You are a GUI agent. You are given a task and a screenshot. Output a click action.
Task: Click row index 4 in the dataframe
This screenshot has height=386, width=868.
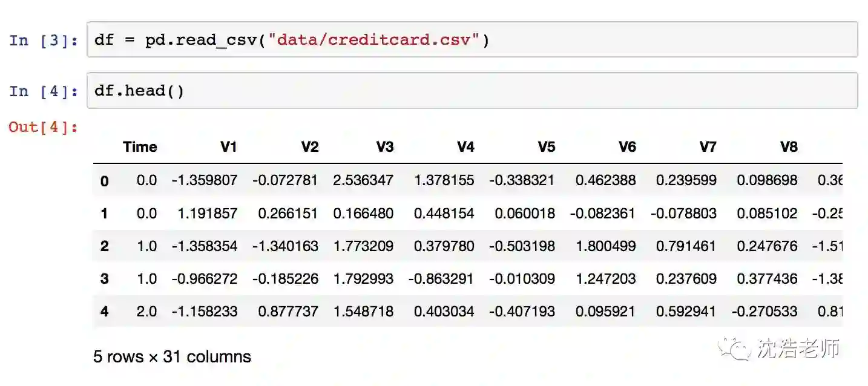(105, 312)
